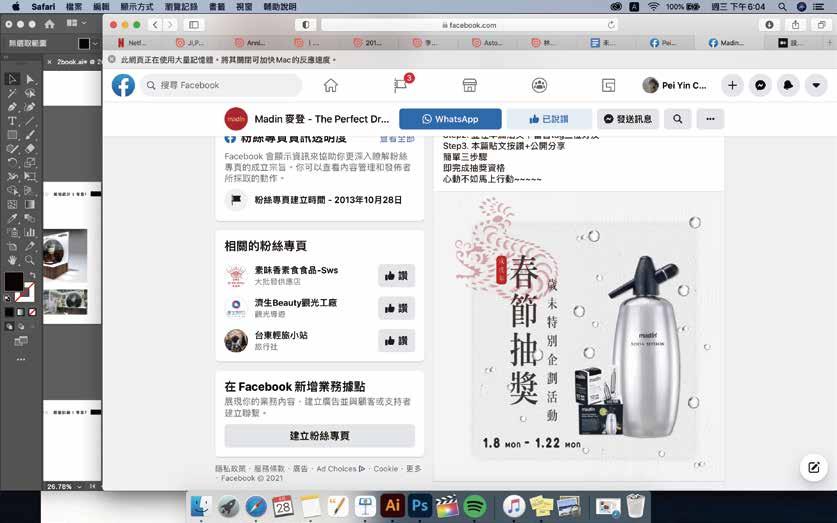Image resolution: width=837 pixels, height=523 pixels.
Task: Select the Zoom tool in Illustrator
Action: (x=30, y=260)
